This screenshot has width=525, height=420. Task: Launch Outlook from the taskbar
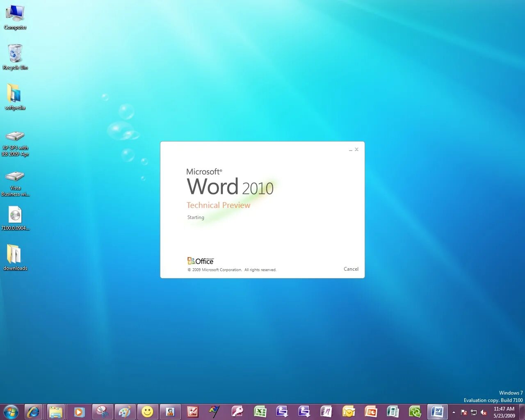tap(349, 411)
